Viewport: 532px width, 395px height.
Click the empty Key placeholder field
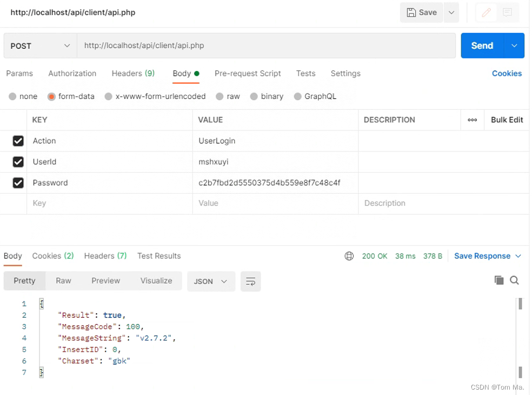[x=110, y=203]
